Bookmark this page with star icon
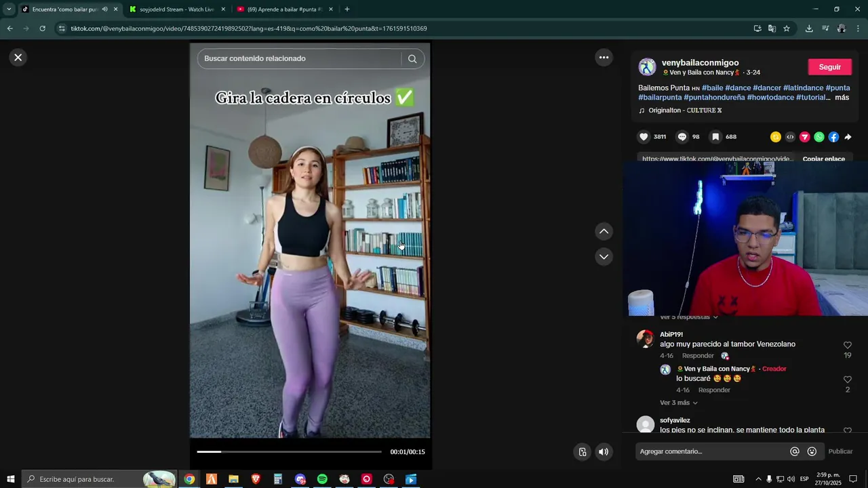Viewport: 868px width, 488px height. 787,28
